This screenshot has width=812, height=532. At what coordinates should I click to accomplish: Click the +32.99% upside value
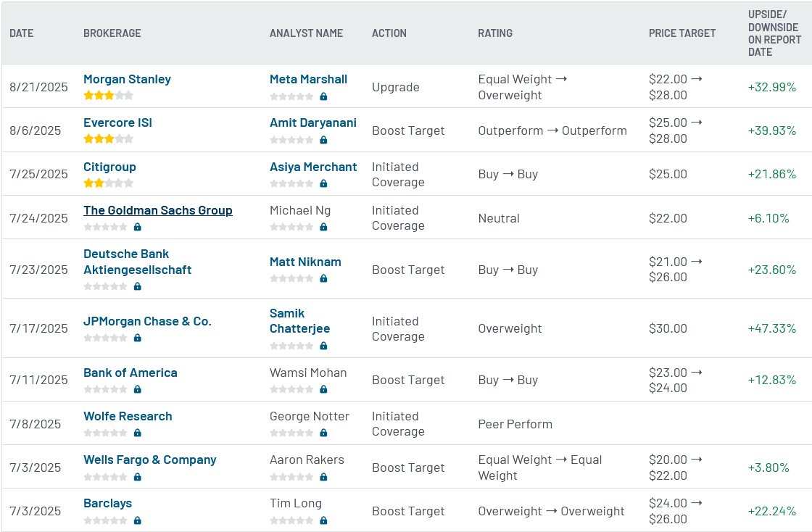(x=771, y=87)
